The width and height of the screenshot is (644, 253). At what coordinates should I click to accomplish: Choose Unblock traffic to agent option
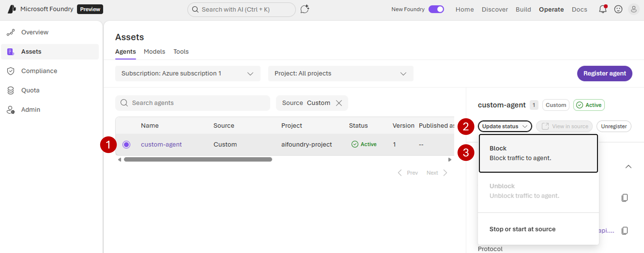(538, 191)
